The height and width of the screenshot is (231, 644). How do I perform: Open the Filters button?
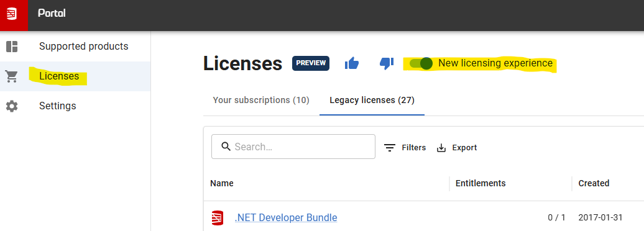[x=405, y=148]
